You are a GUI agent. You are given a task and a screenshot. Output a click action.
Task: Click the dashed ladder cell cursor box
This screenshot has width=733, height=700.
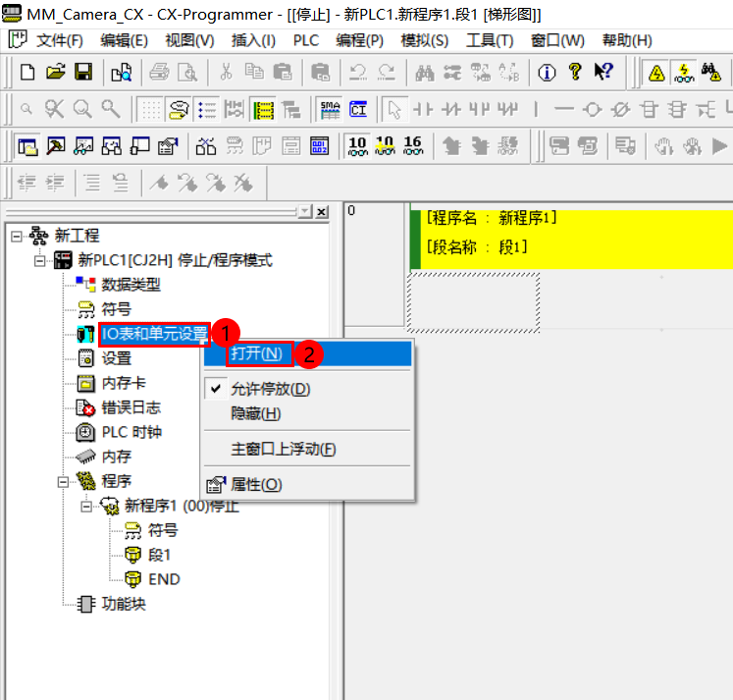pyautogui.click(x=474, y=302)
